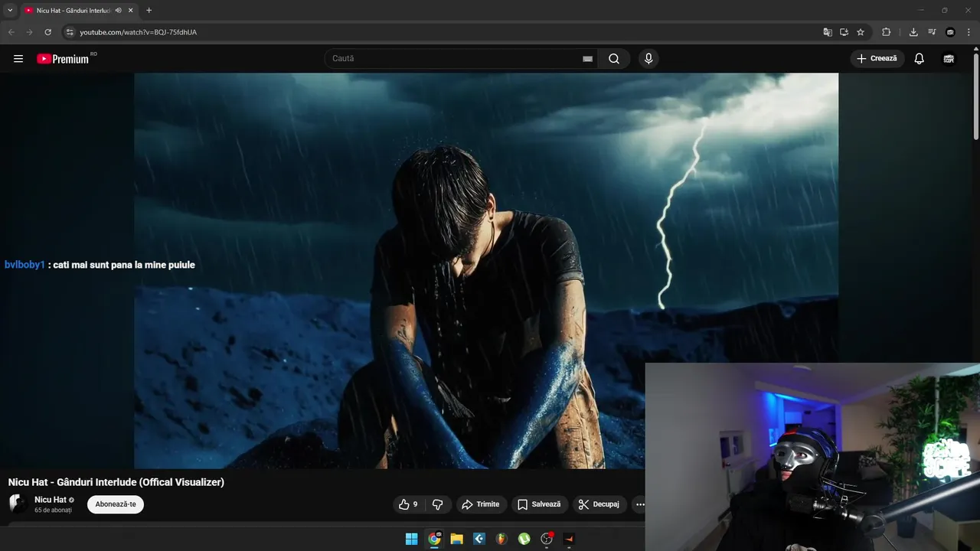Dislike the video with thumbs down
The height and width of the screenshot is (551, 980).
[x=438, y=504]
